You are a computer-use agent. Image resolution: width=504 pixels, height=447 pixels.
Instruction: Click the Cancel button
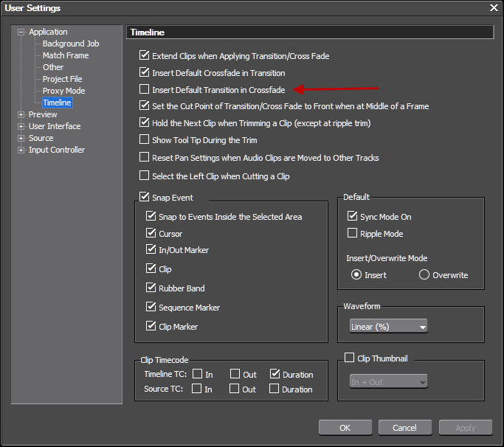click(x=404, y=428)
